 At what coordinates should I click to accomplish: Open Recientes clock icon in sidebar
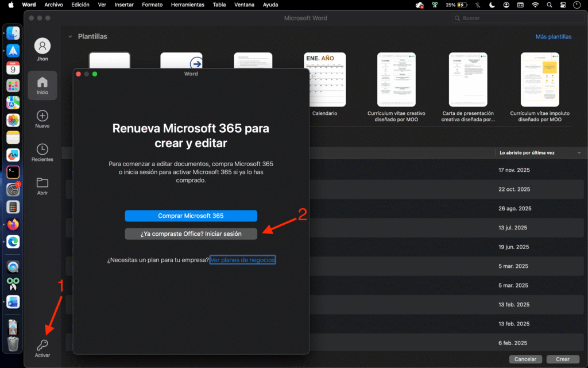pos(42,150)
